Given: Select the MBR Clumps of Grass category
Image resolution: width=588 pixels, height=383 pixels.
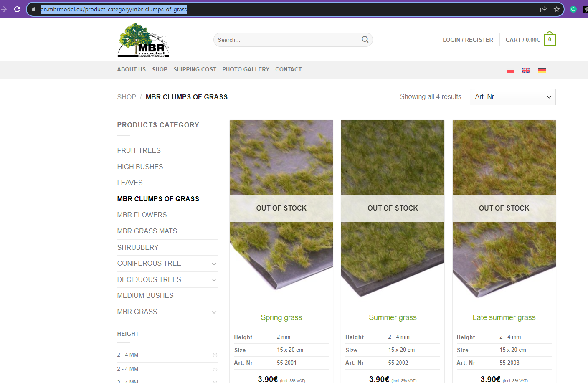Looking at the screenshot, I should (158, 199).
